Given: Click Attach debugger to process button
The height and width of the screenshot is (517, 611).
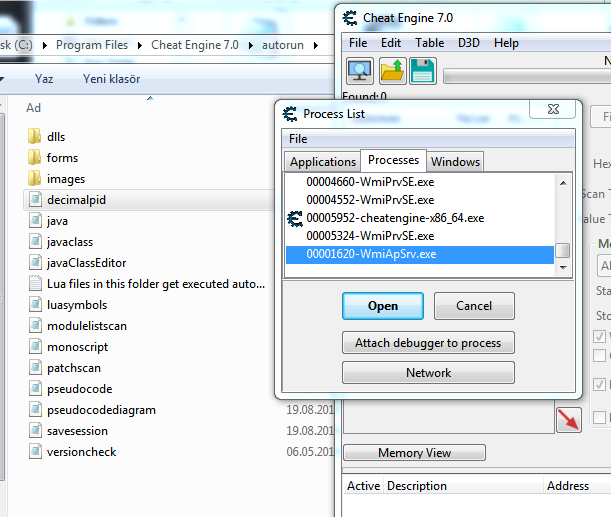Looking at the screenshot, I should click(428, 343).
